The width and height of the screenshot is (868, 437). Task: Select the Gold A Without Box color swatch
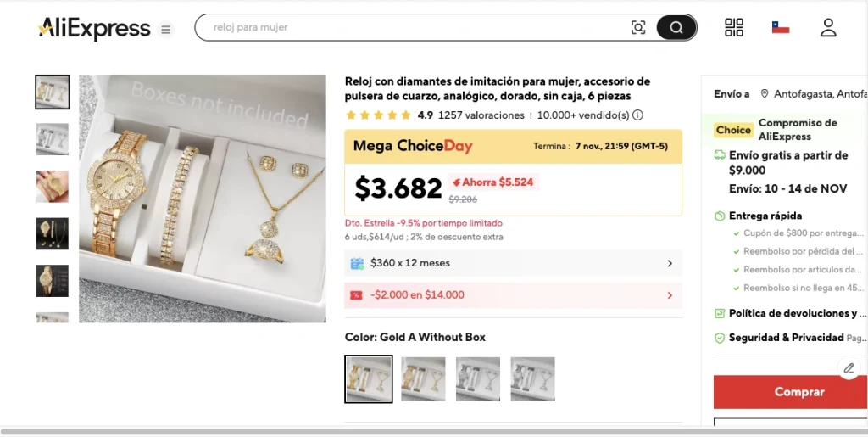[x=369, y=378]
